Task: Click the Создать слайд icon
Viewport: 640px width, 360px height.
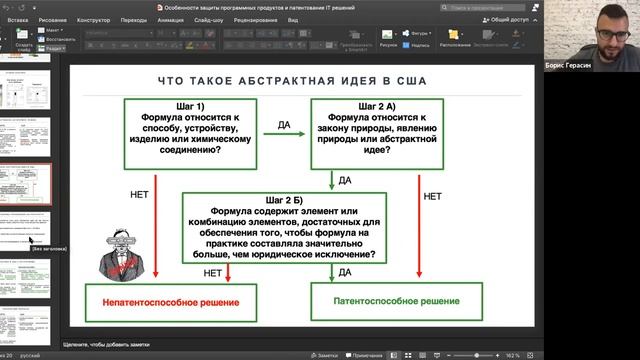Action: 22,34
